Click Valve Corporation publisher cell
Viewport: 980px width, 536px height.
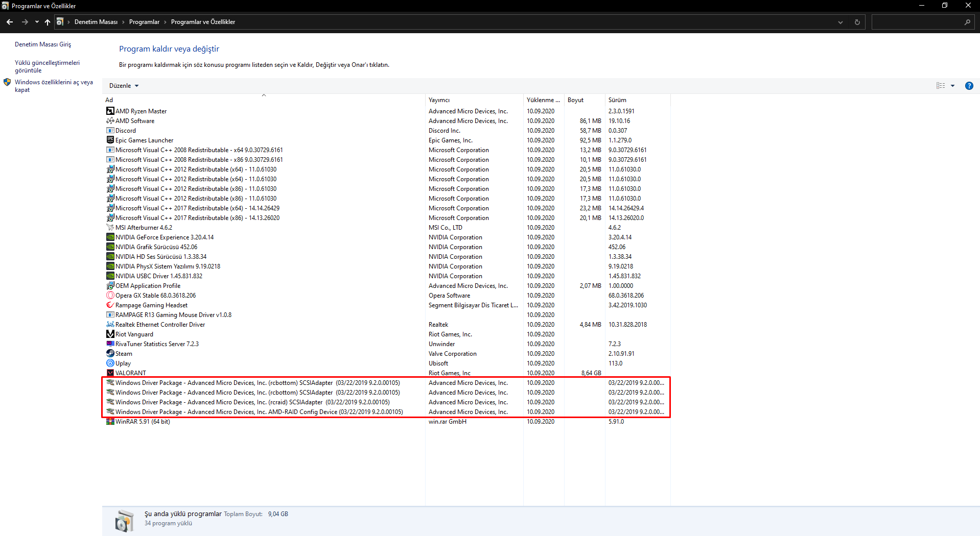[453, 353]
